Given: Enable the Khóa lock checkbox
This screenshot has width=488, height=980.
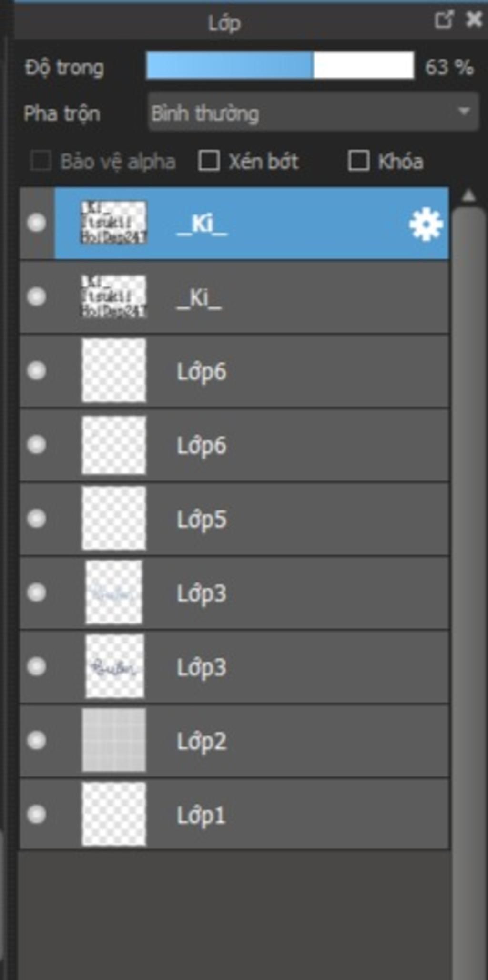Looking at the screenshot, I should coord(358,161).
